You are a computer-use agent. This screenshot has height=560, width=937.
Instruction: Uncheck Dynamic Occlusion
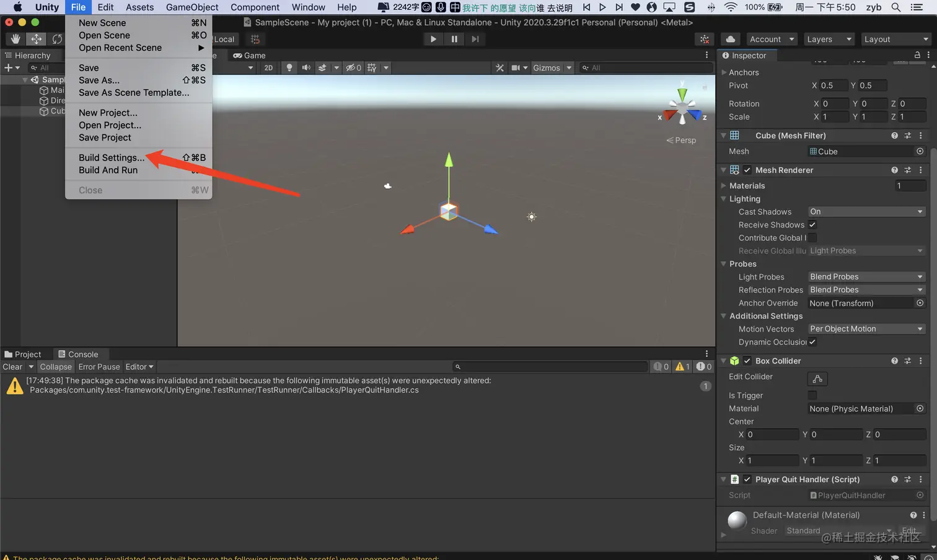click(812, 341)
